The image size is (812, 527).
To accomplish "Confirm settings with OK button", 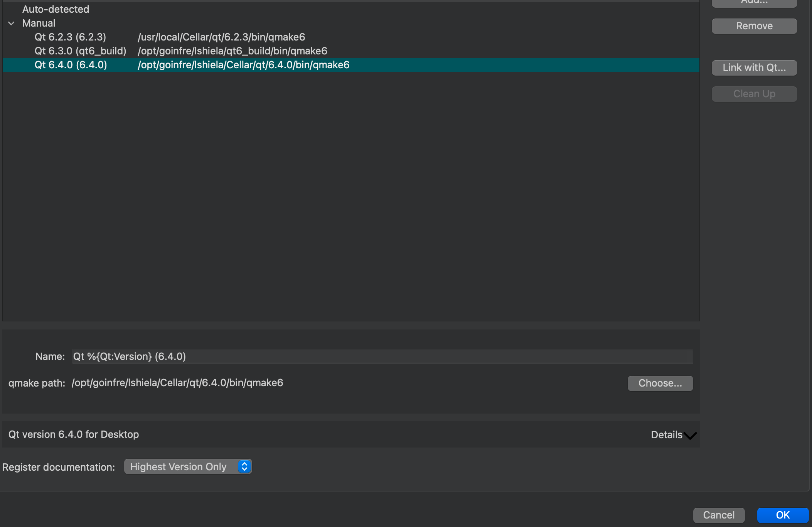I will click(x=782, y=515).
